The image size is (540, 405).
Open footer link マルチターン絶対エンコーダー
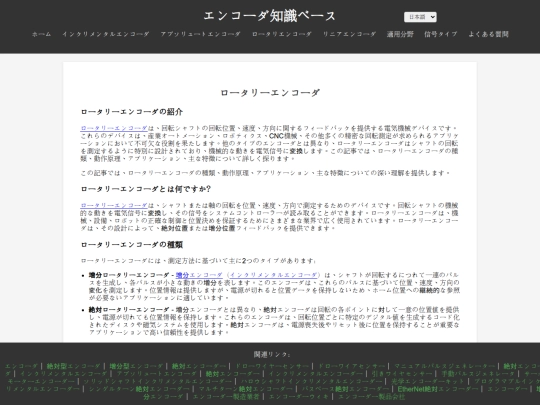[246, 389]
